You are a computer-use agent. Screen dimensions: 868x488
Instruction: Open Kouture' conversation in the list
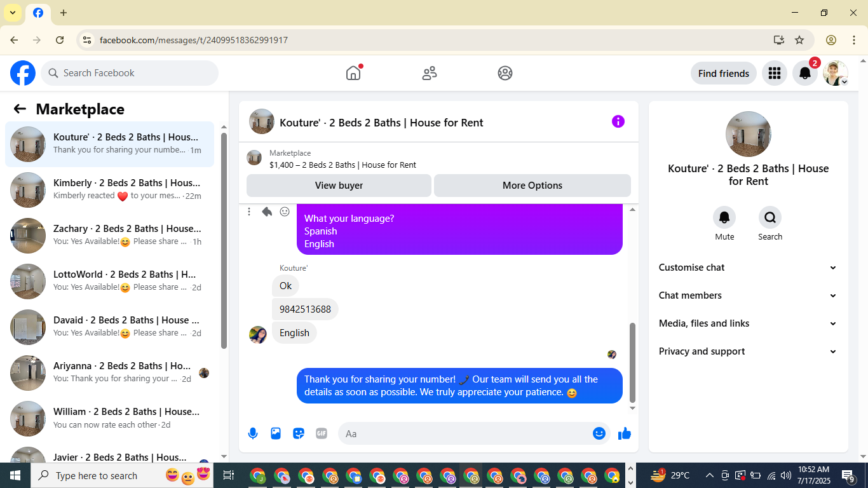[110, 144]
